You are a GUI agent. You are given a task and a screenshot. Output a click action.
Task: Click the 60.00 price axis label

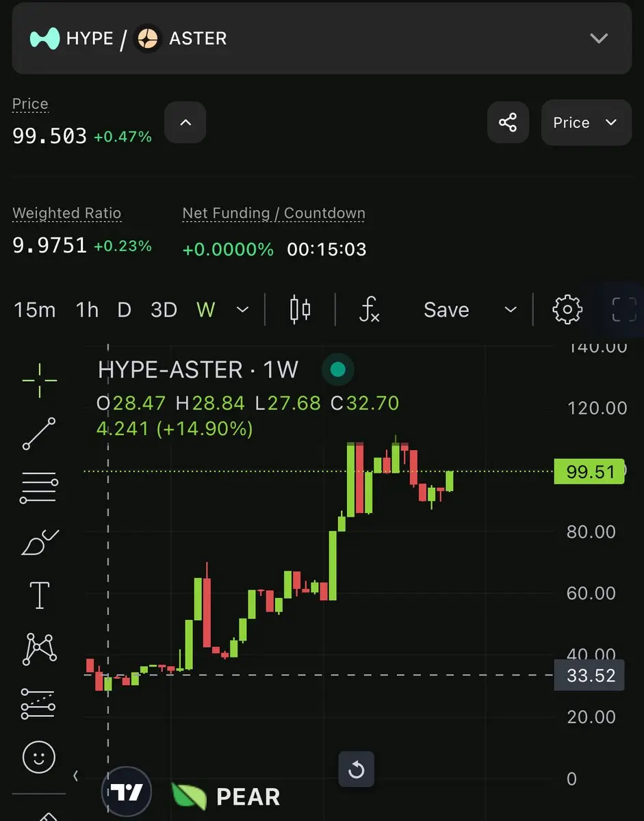[x=591, y=593]
